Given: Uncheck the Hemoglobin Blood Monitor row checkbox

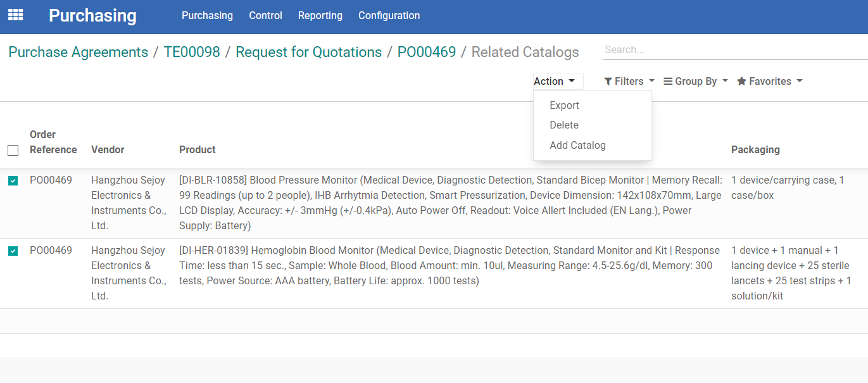Looking at the screenshot, I should [x=13, y=251].
